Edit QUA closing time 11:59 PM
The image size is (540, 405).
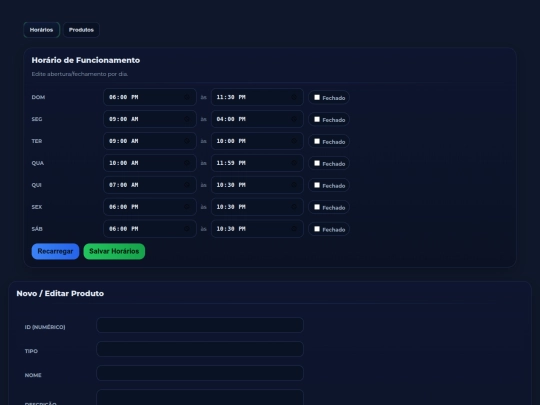coord(257,163)
